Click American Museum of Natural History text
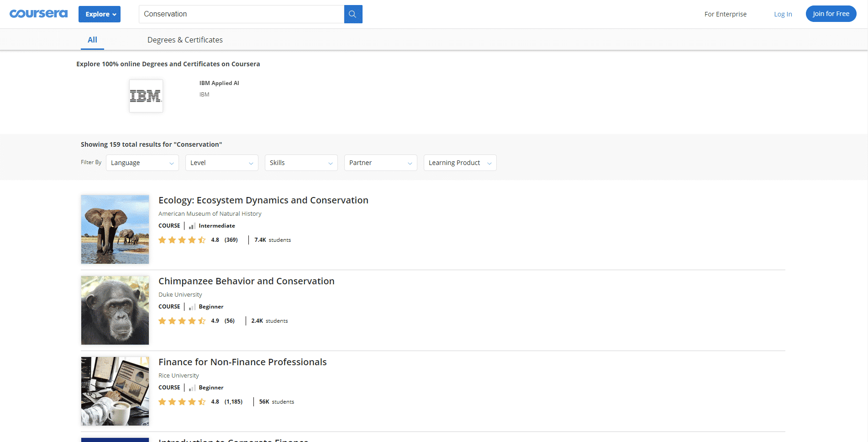This screenshot has width=868, height=442. click(210, 213)
